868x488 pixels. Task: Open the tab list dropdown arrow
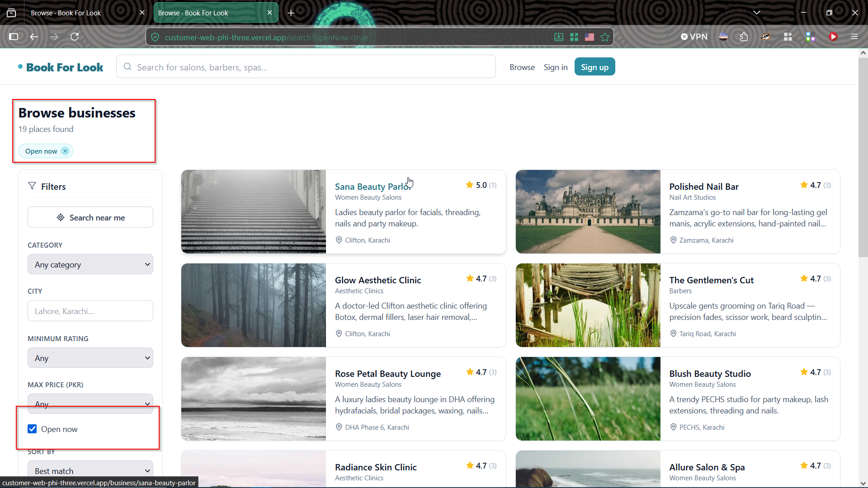pyautogui.click(x=757, y=13)
